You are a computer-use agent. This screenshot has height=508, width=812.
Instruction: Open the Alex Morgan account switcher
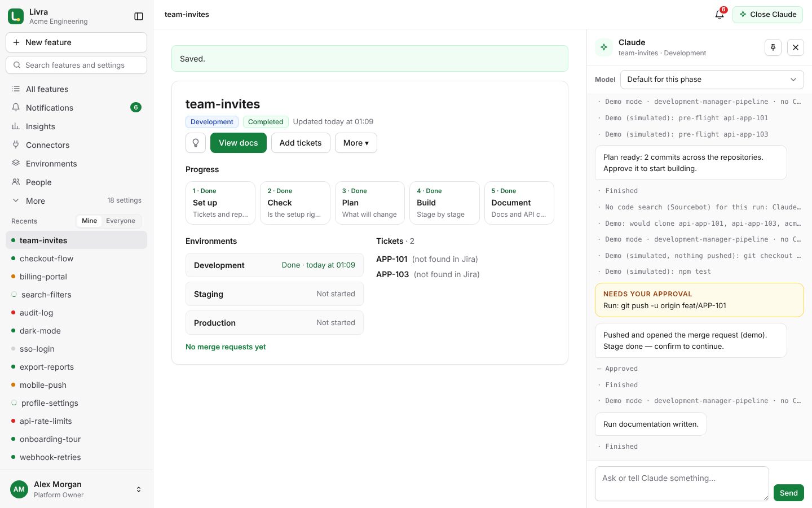click(x=76, y=489)
